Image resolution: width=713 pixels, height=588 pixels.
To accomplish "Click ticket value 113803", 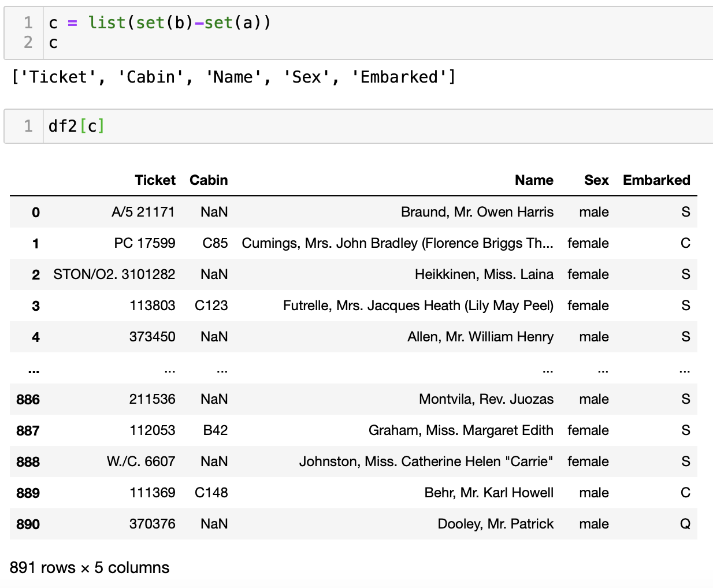I will (x=153, y=306).
